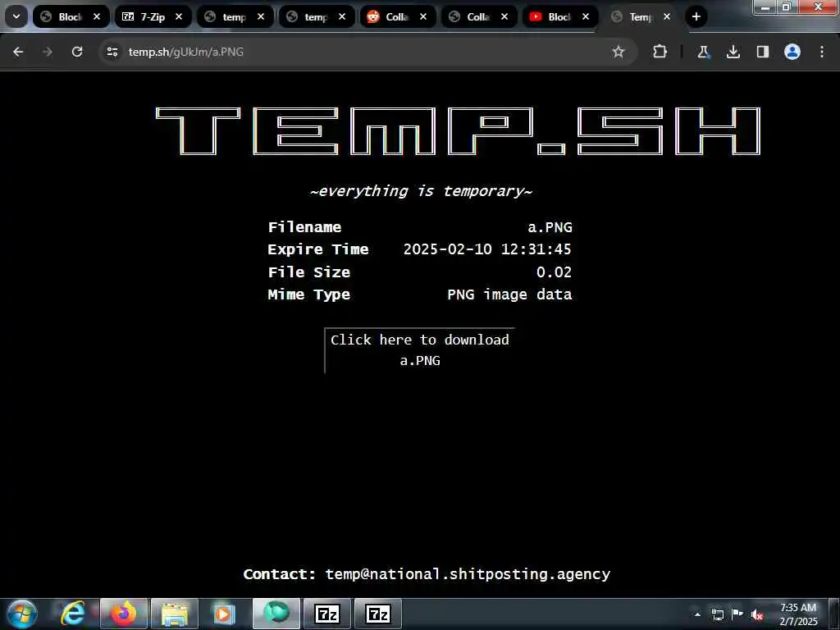
Task: Click the Show desktop strip
Action: point(833,614)
